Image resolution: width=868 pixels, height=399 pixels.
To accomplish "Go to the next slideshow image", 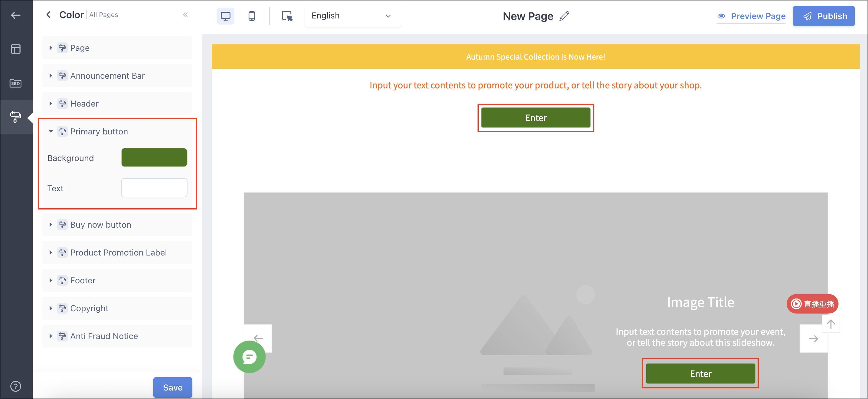I will pos(814,339).
